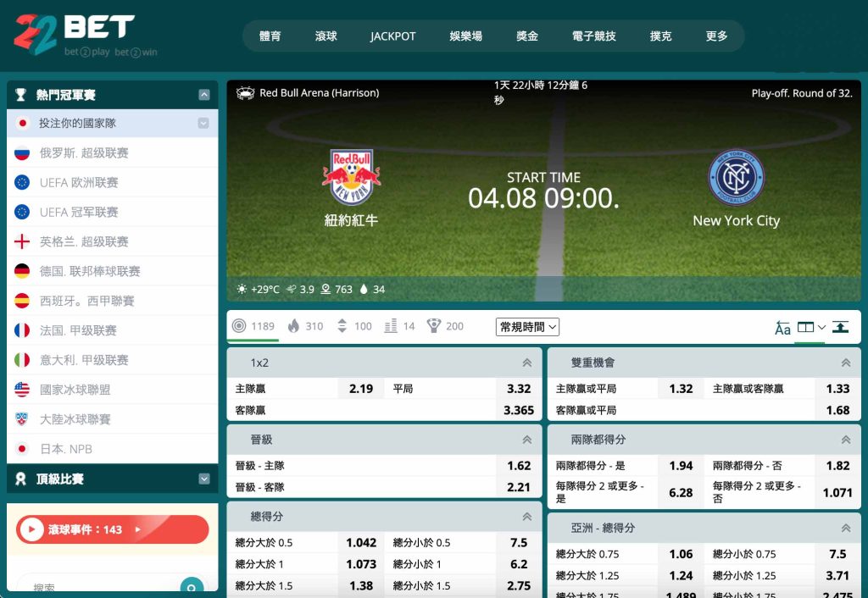Click the France flag icon
The width and height of the screenshot is (868, 598).
(22, 330)
